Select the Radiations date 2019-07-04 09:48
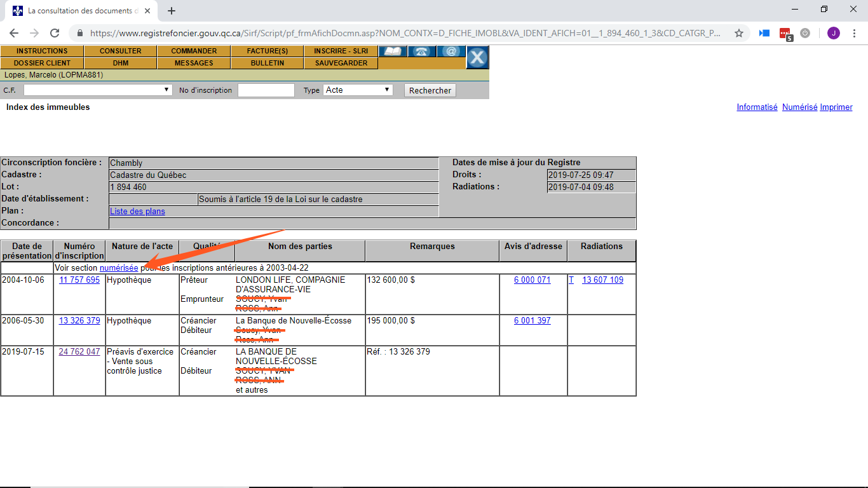 581,187
